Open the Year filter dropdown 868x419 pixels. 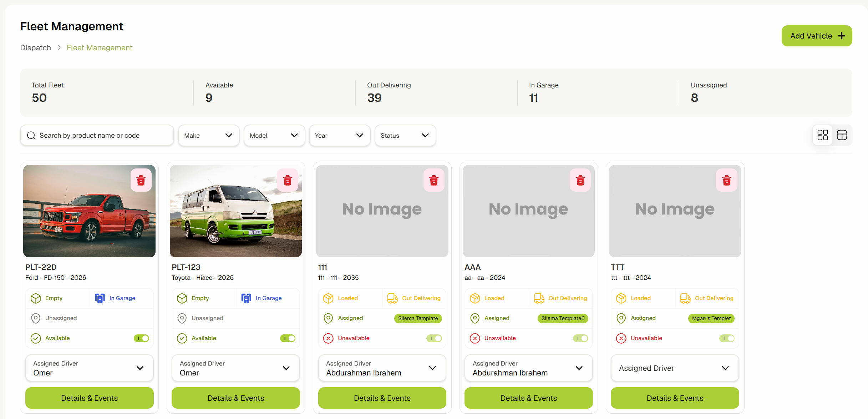(x=340, y=135)
